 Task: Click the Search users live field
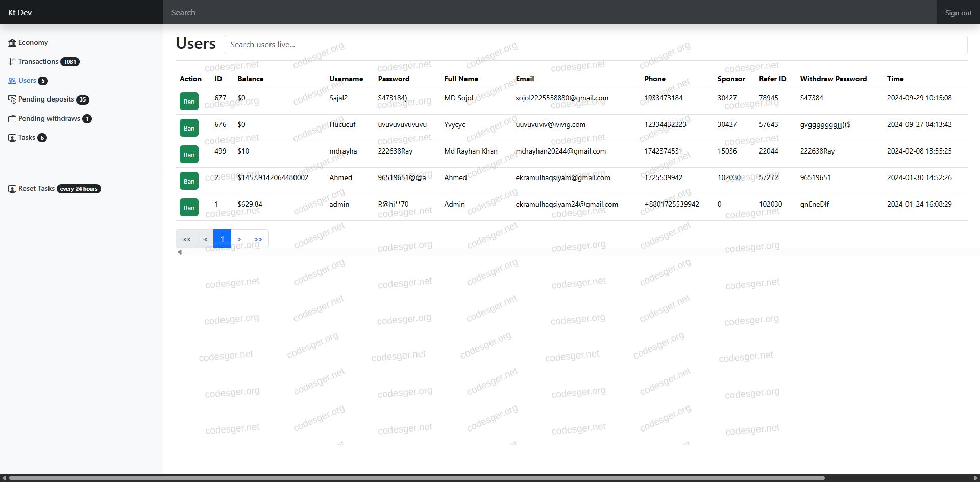point(595,45)
